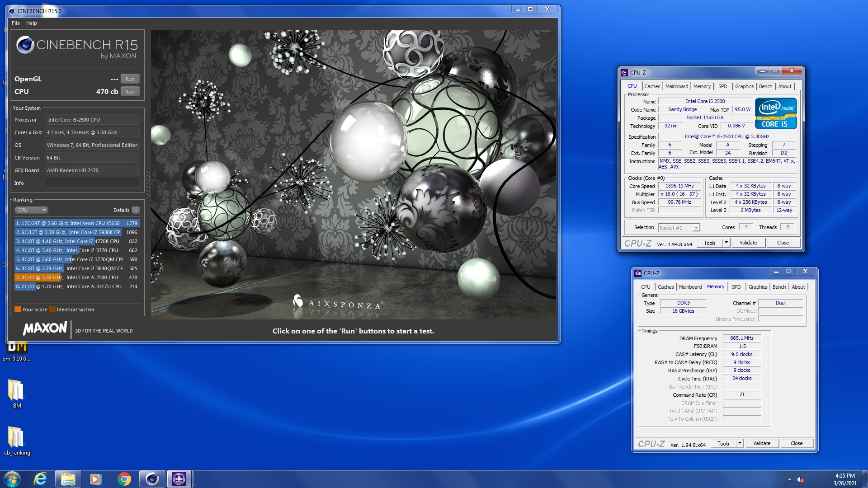Open Windows Media Player from taskbar

pos(96,479)
